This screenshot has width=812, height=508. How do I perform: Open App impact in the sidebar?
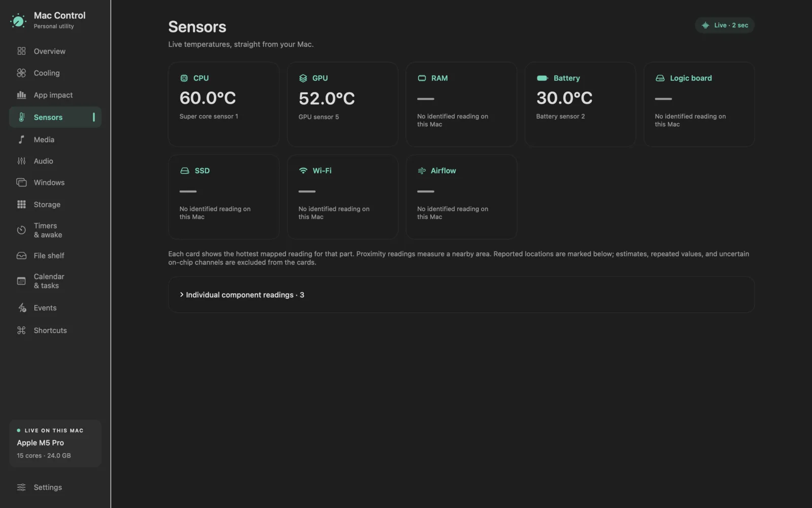[55, 95]
